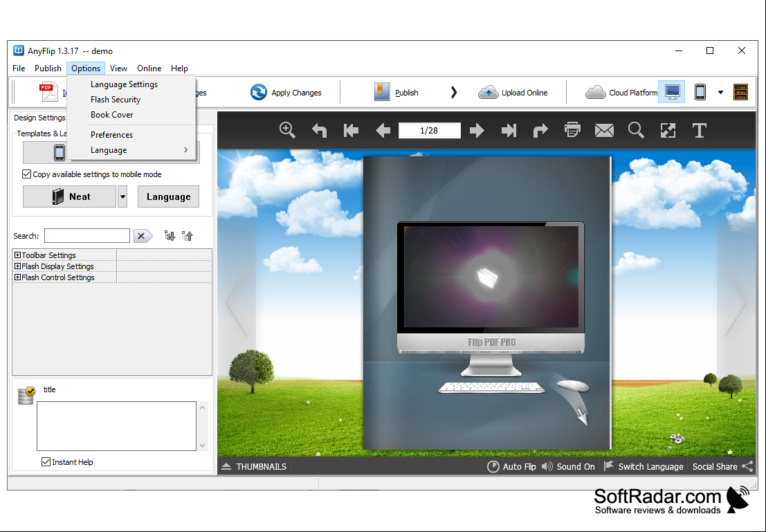The image size is (766, 532).
Task: Clear the search field X button
Action: click(x=142, y=236)
